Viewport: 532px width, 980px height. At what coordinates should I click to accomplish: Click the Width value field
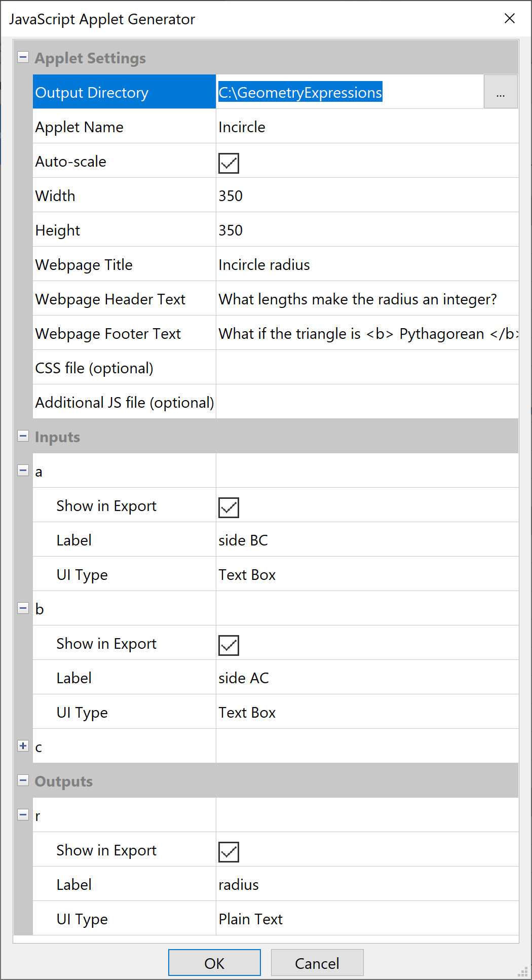367,196
